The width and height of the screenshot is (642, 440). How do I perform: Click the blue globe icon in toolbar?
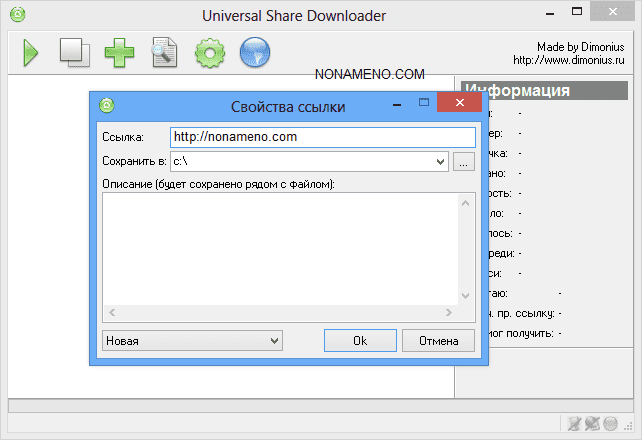(x=255, y=52)
